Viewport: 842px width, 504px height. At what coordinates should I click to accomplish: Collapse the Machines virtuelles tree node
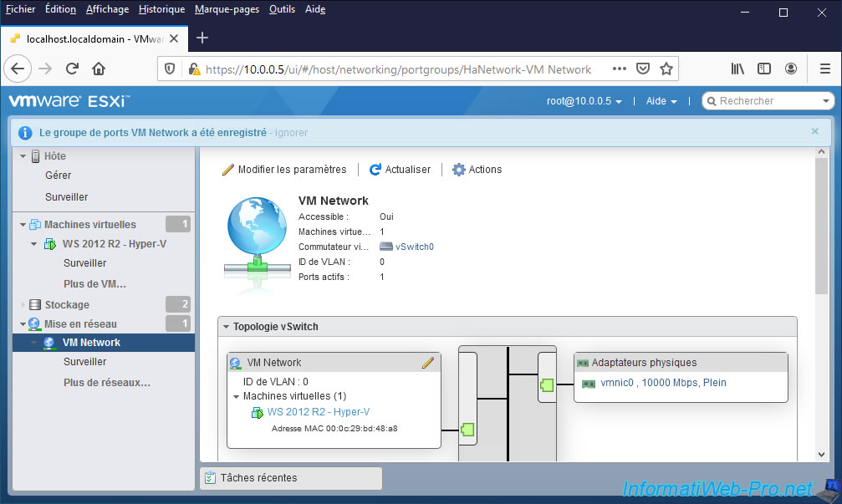(23, 224)
